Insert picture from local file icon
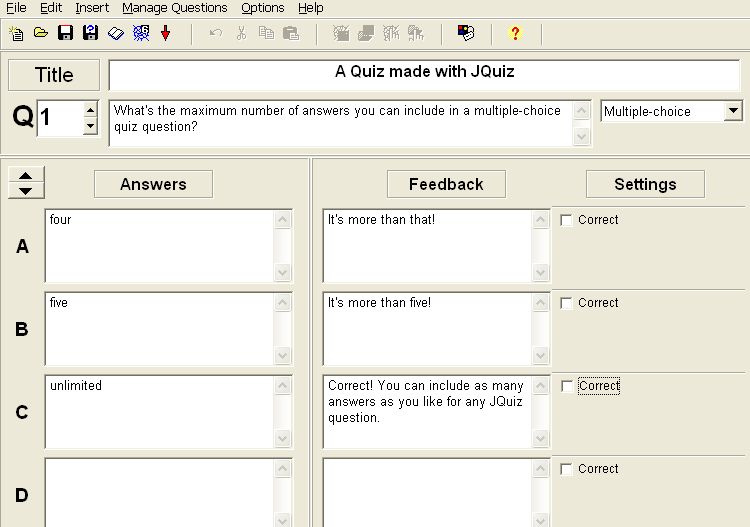Viewport: 750px width, 527px height. pyautogui.click(x=366, y=33)
